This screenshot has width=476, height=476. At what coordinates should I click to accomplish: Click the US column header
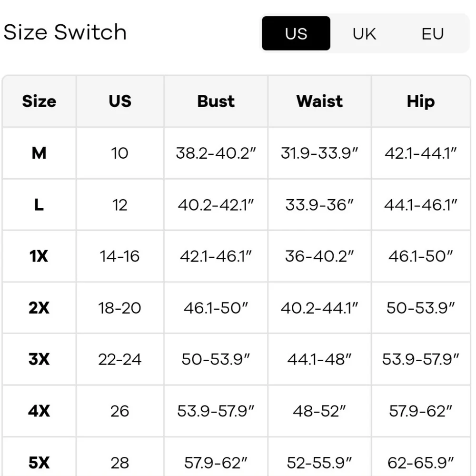click(120, 101)
